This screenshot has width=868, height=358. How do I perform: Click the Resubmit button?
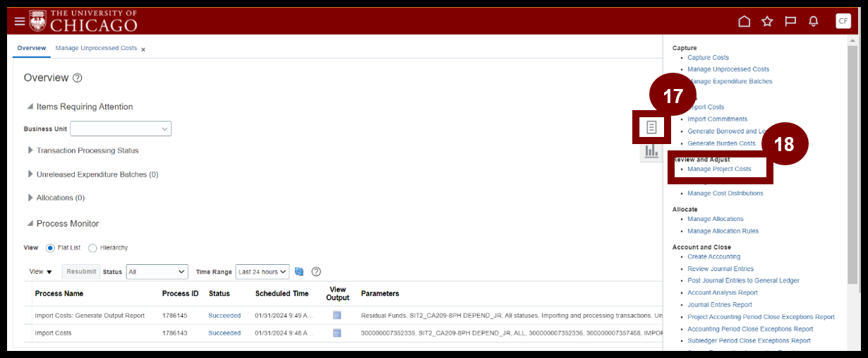(x=81, y=272)
